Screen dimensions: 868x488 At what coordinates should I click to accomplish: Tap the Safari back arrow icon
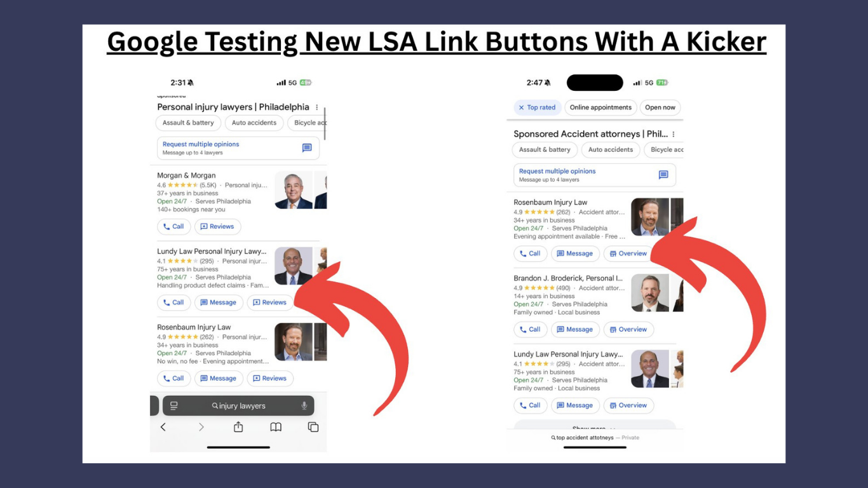[x=163, y=427]
